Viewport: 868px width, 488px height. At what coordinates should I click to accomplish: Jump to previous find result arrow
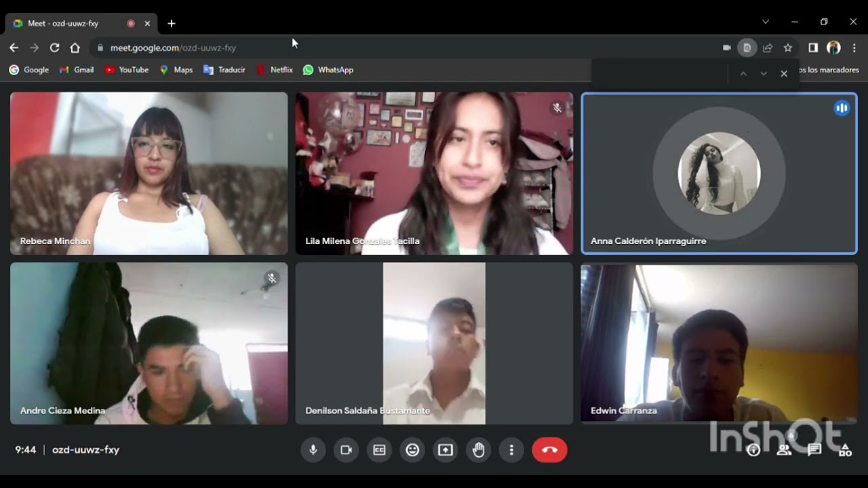point(743,73)
